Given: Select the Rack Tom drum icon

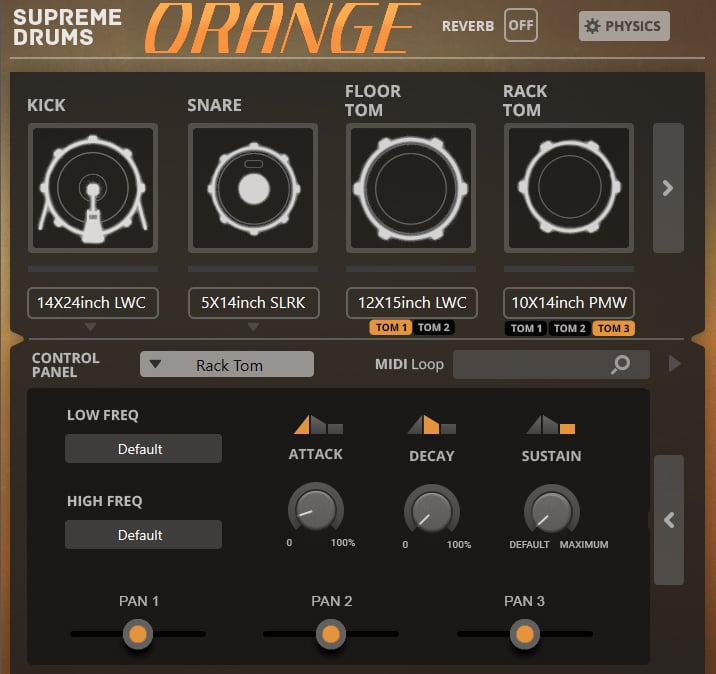Looking at the screenshot, I should [x=569, y=187].
